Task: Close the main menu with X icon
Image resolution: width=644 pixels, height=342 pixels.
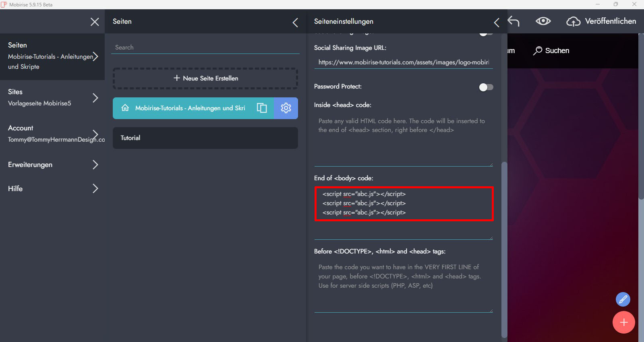Action: pyautogui.click(x=95, y=22)
